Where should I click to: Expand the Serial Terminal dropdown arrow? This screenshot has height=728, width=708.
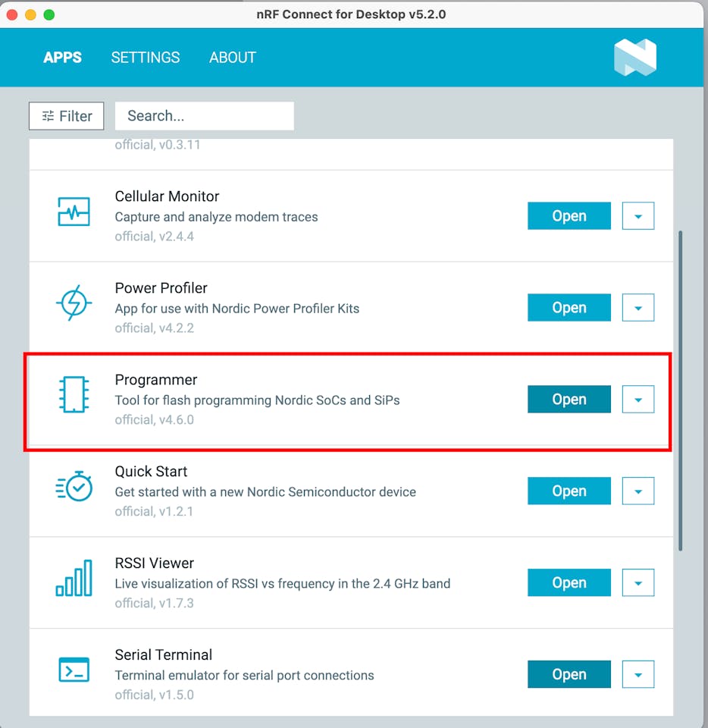(638, 674)
